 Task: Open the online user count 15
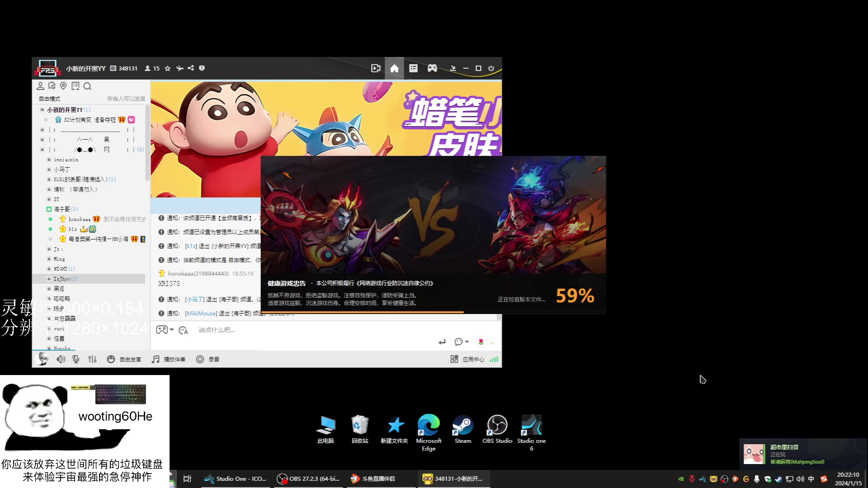tap(152, 68)
